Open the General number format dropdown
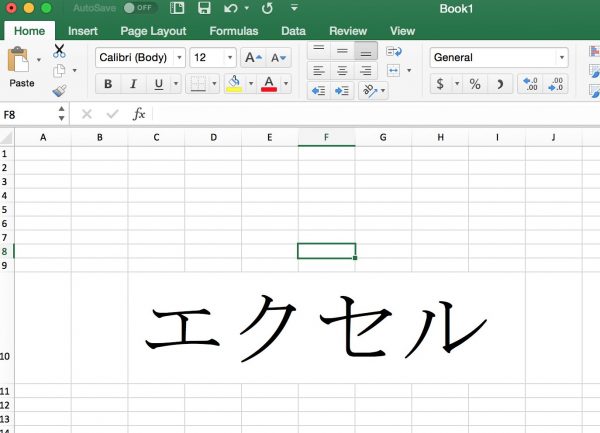Viewport: 600px width, 433px height. coord(497,58)
